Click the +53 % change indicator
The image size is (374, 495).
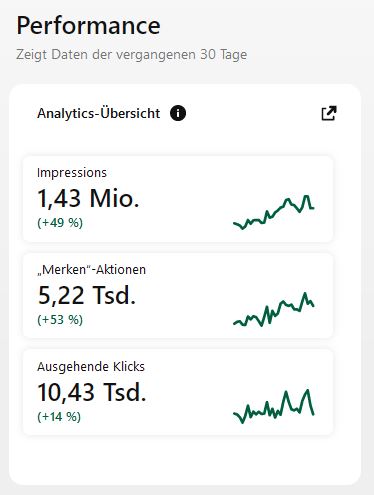pos(60,320)
